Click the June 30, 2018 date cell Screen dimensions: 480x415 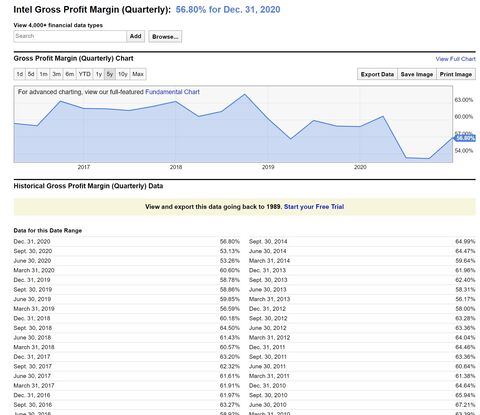click(32, 338)
